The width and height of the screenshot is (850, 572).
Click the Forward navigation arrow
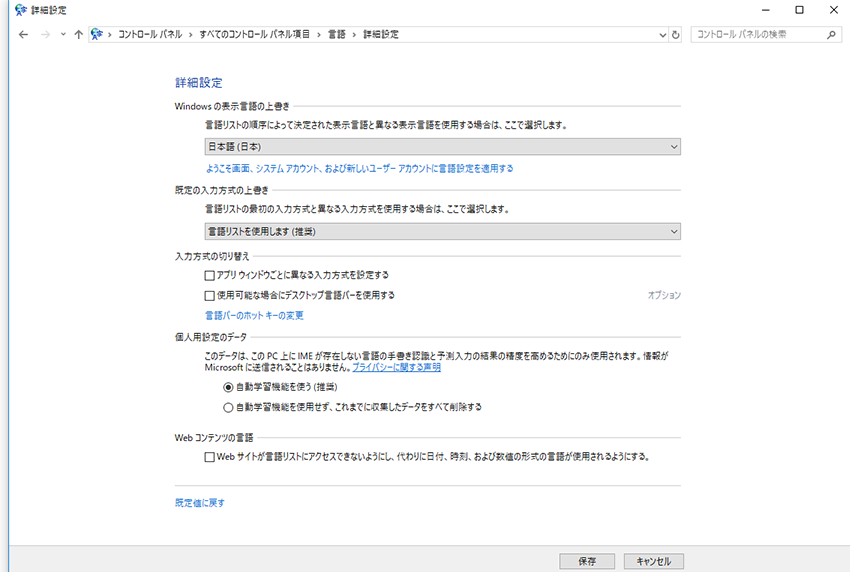44,34
